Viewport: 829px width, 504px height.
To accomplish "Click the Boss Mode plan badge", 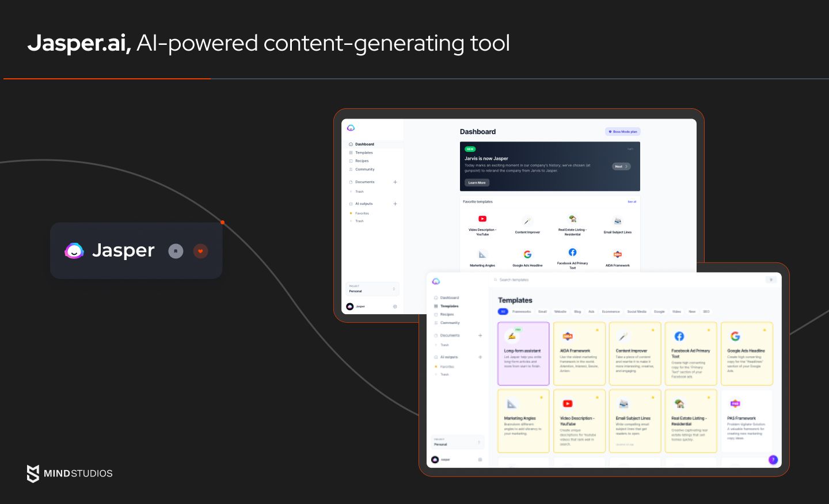I will pyautogui.click(x=623, y=132).
